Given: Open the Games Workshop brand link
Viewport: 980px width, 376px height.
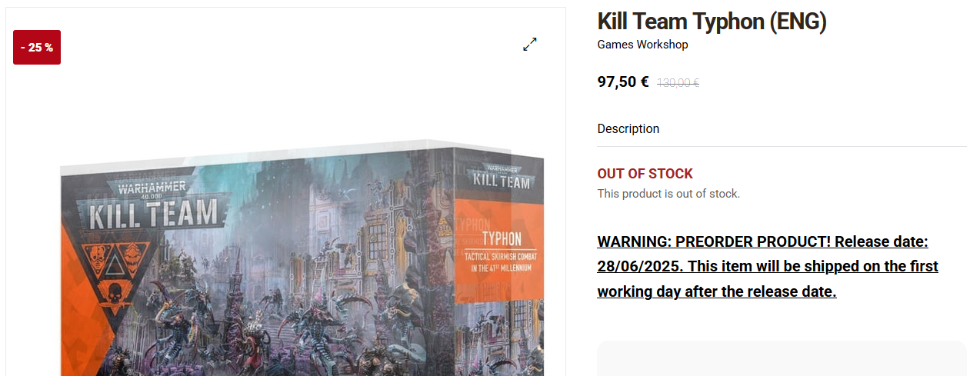Looking at the screenshot, I should click(x=642, y=45).
